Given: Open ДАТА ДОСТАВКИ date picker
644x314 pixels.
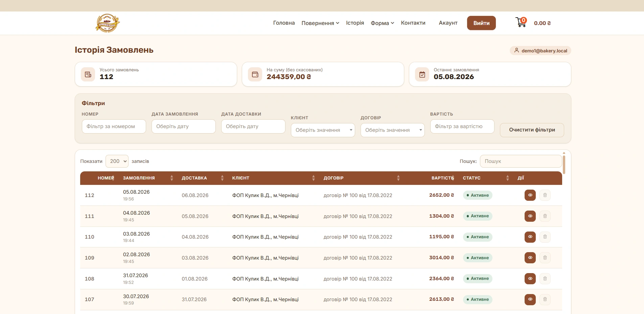Looking at the screenshot, I should coord(253,126).
